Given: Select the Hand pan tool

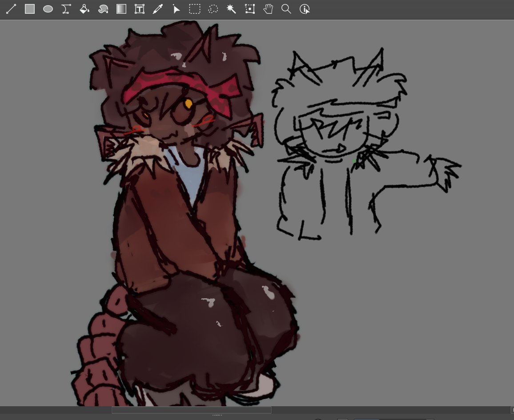Looking at the screenshot, I should [268, 9].
